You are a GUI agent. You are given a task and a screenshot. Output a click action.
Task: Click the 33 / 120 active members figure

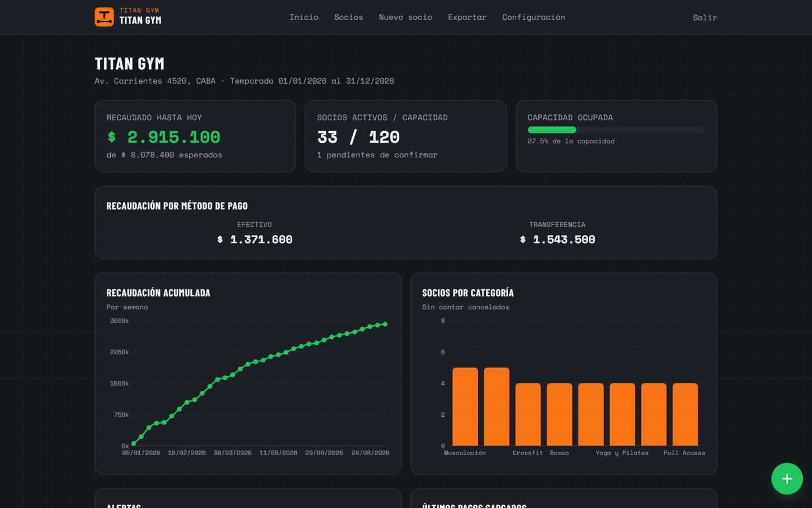[x=358, y=137]
